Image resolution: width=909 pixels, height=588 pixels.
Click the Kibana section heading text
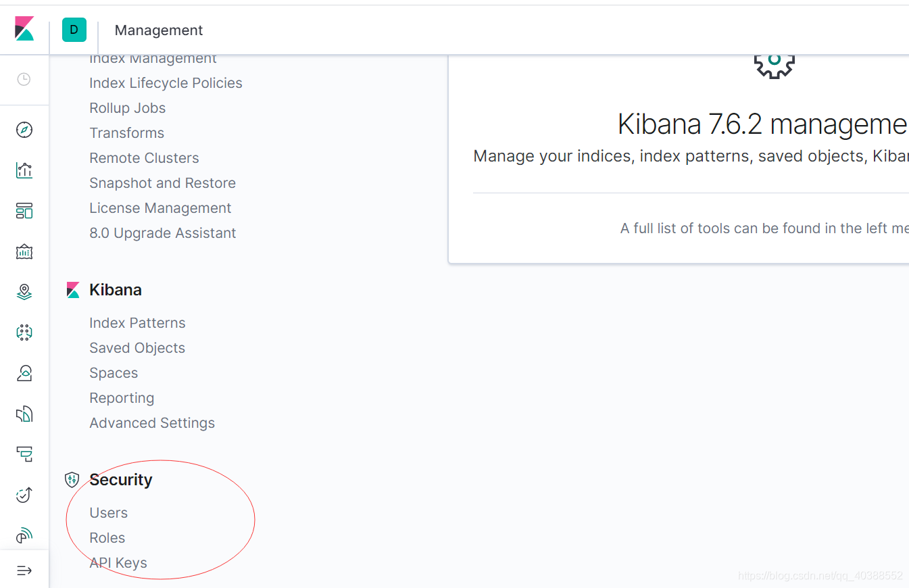pos(116,290)
